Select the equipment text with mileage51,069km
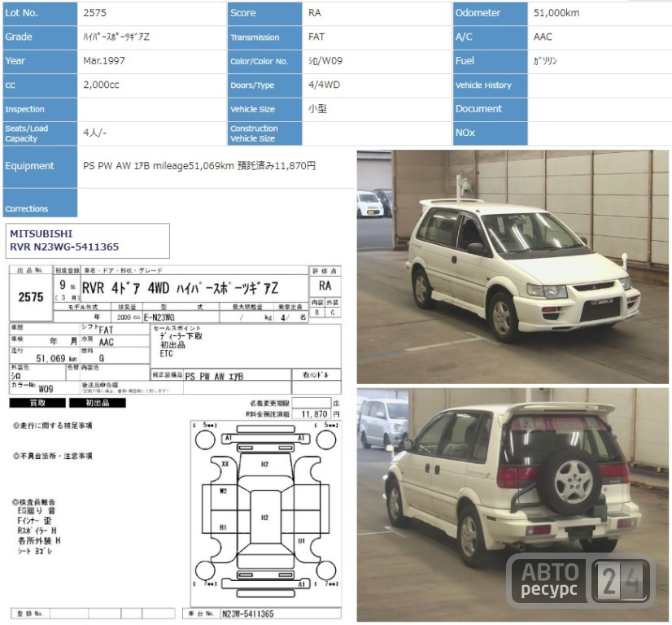The image size is (672, 625). click(199, 166)
